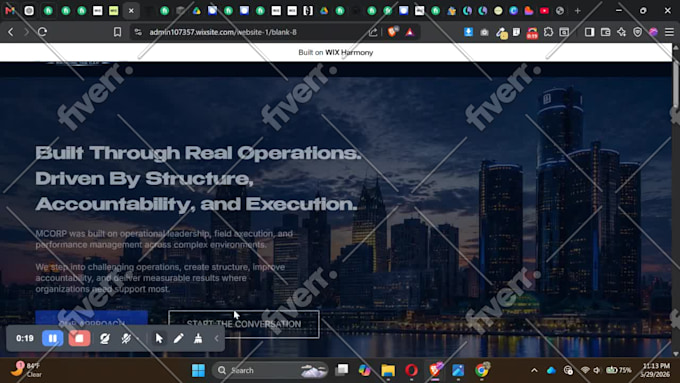Open the Extensions puzzle-piece menu
The height and width of the screenshot is (383, 680).
(x=548, y=32)
